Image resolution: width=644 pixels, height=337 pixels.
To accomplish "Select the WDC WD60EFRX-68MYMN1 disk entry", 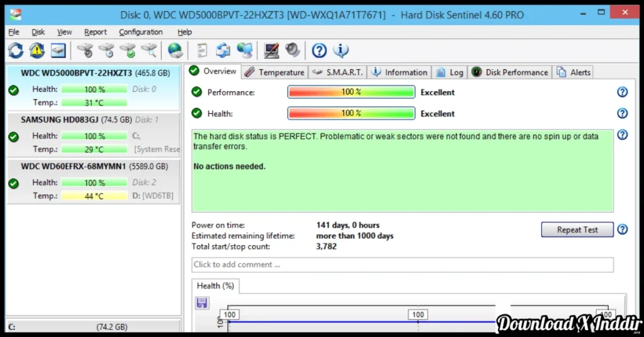I will (94, 181).
